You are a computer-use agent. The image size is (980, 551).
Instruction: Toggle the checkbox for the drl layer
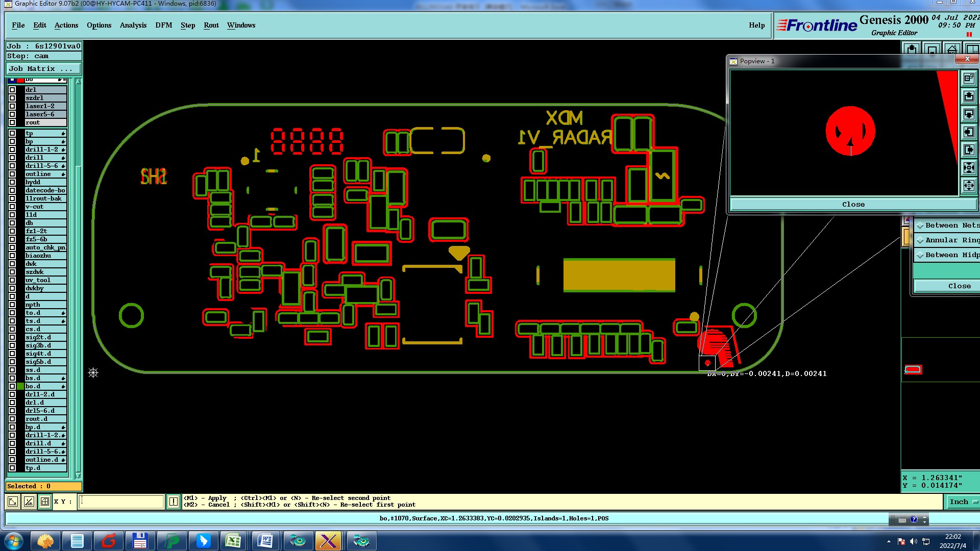tap(12, 90)
